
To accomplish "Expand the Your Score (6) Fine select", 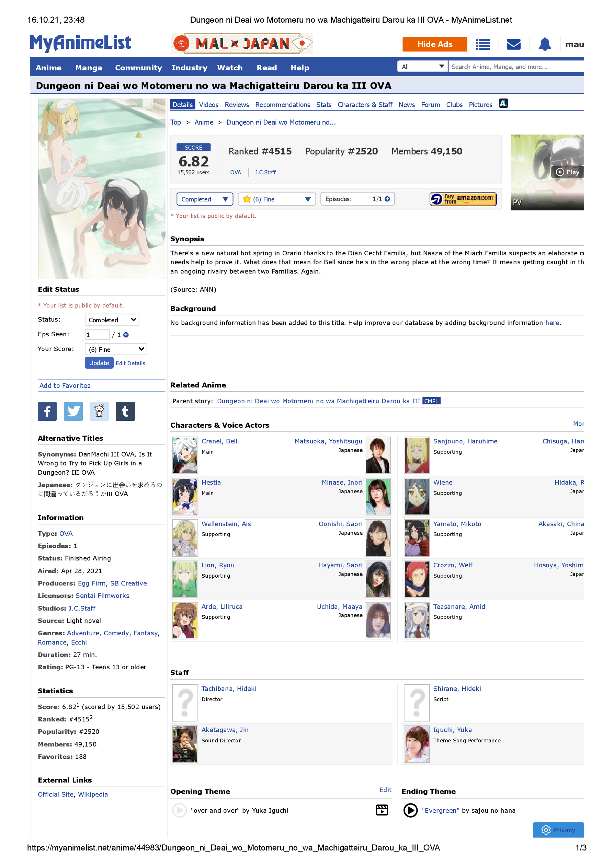I will (116, 349).
